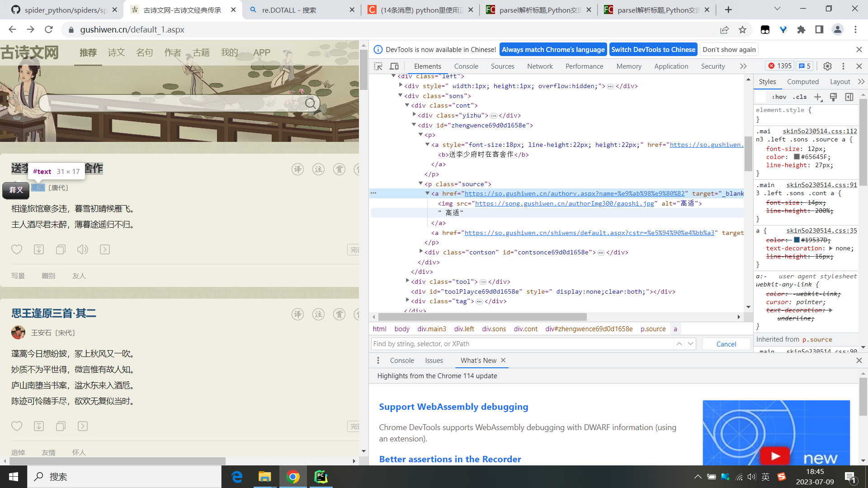Click Always match Chrome's language button
This screenshot has width=868, height=488.
(553, 50)
